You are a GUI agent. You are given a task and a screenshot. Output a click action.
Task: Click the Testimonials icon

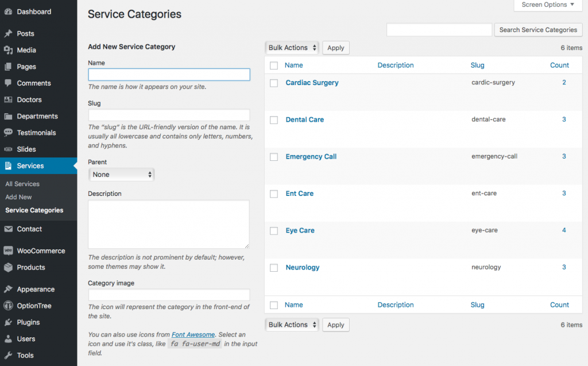pyautogui.click(x=8, y=133)
